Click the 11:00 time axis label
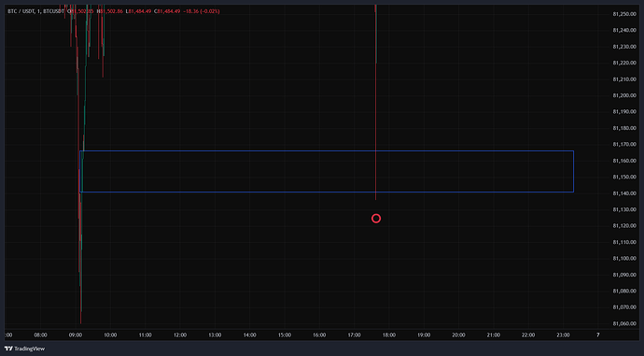Image resolution: width=644 pixels, height=356 pixels. coord(145,335)
